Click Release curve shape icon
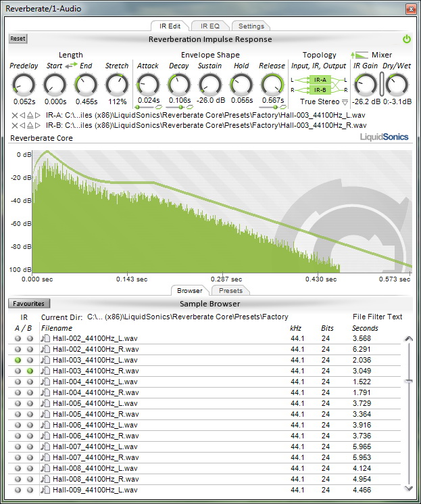Image resolution: width=421 pixels, height=504 pixels. click(x=283, y=107)
